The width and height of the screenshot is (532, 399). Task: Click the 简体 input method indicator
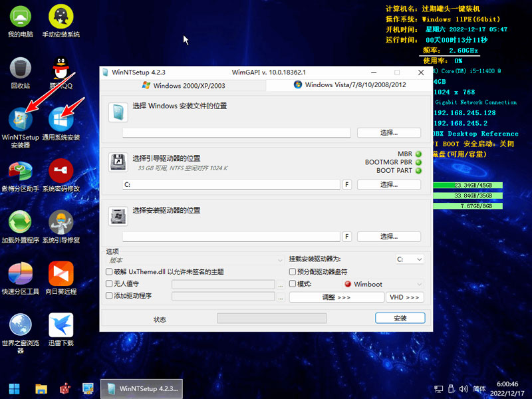tap(479, 389)
